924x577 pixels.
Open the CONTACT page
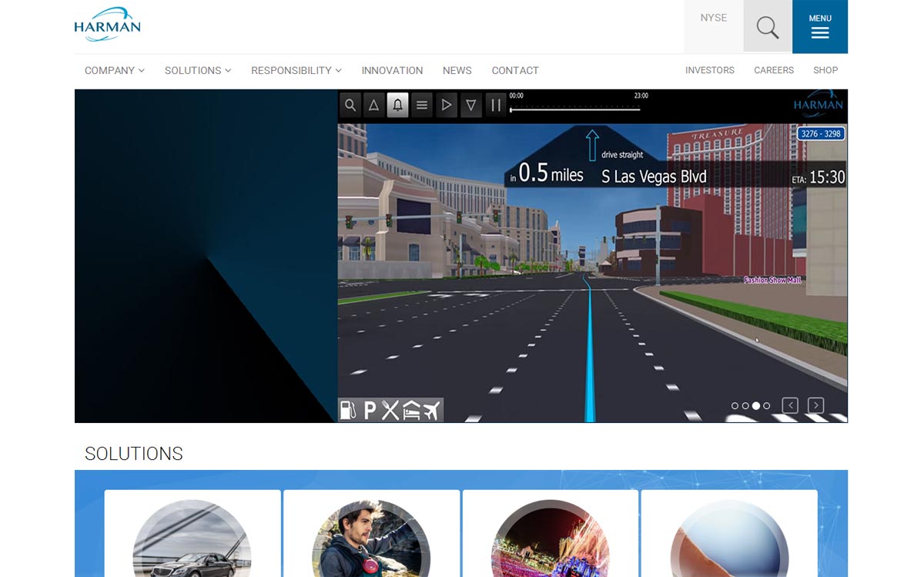tap(515, 70)
